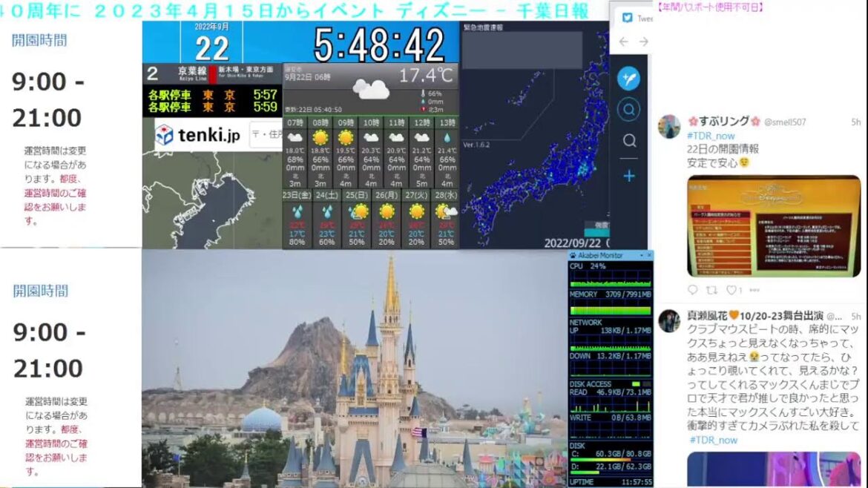This screenshot has height=488, width=868.
Task: Click the Tokyo Bay map under tenki.jp
Action: [212, 200]
